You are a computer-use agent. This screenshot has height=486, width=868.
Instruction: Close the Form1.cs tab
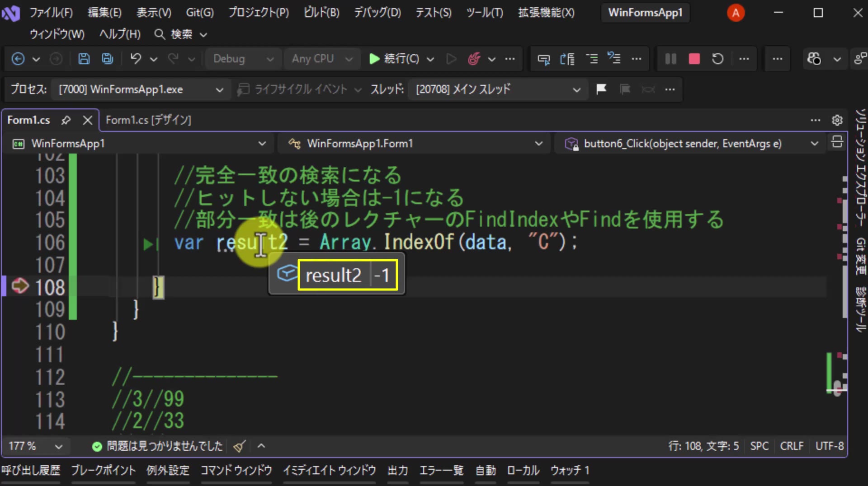pyautogui.click(x=88, y=120)
